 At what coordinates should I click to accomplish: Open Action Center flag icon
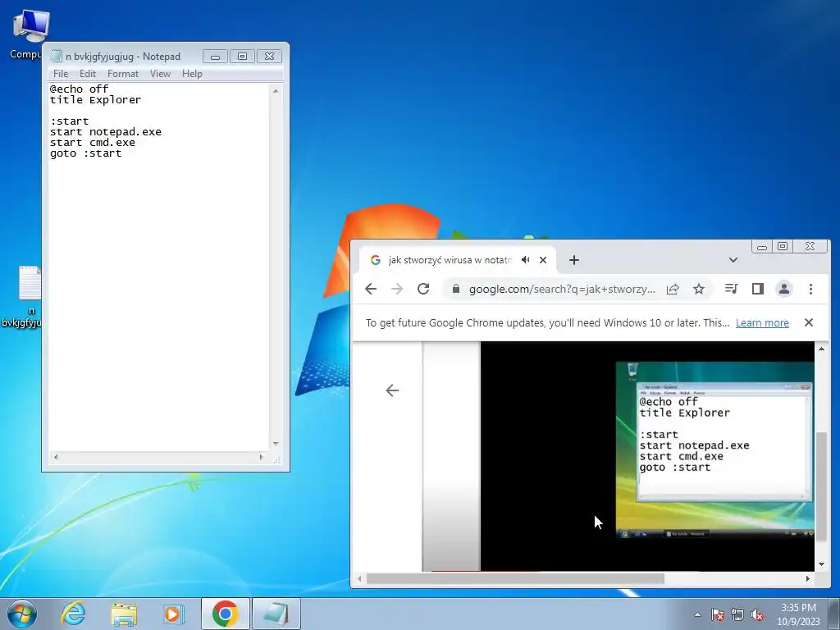click(x=718, y=614)
